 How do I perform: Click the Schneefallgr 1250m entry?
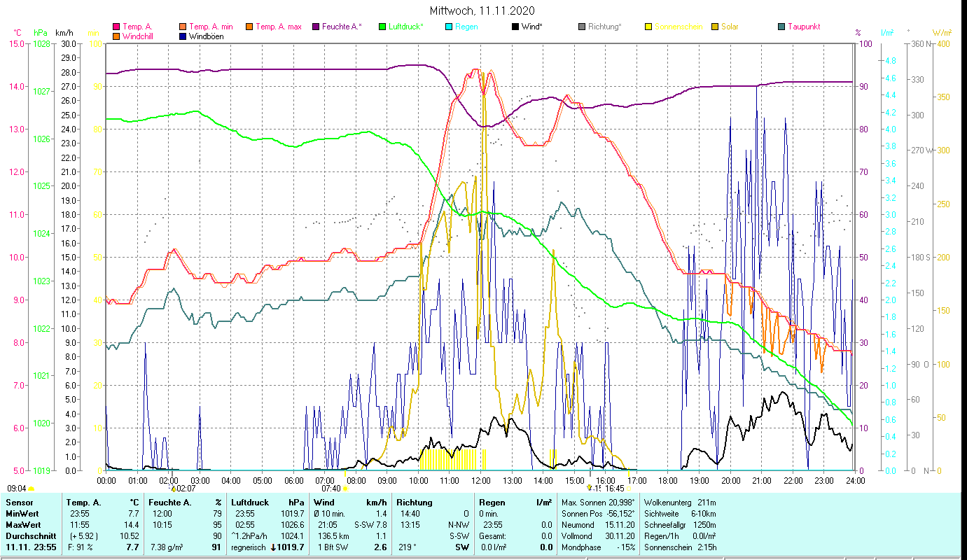coord(679,525)
